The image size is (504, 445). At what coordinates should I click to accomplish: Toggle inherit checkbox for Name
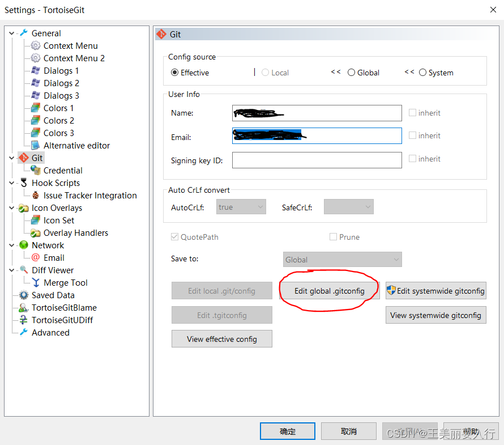click(412, 113)
